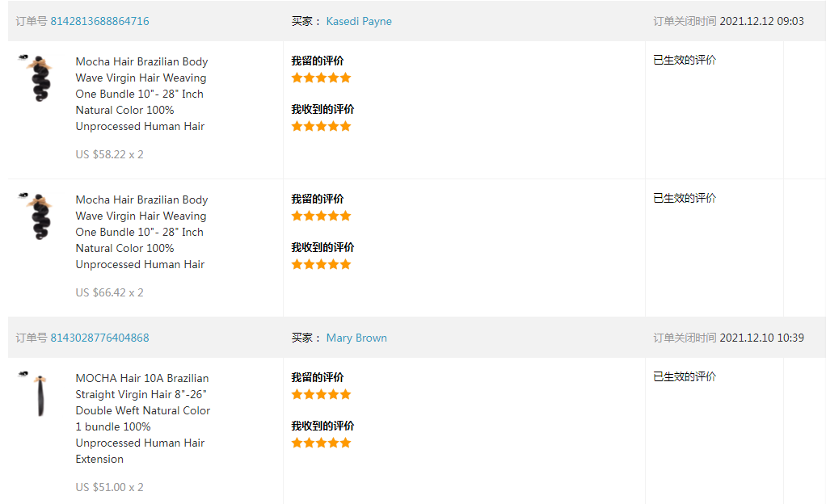Click the first Body Wave product thumbnail
Screen dimensions: 826x504
pos(36,77)
